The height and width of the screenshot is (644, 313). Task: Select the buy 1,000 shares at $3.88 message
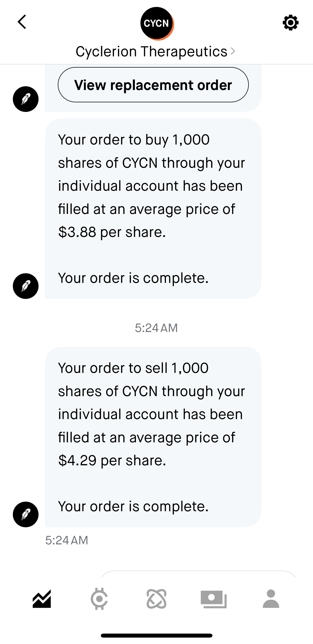pyautogui.click(x=153, y=208)
